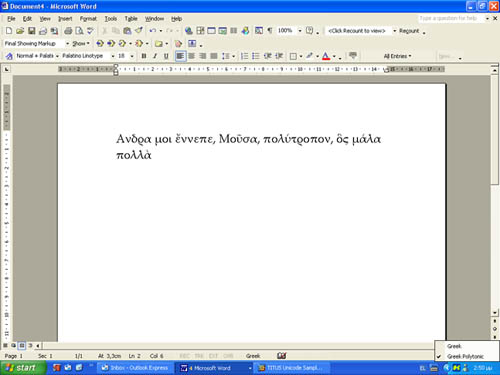Apply a numbered list
500x375 pixels.
[x=244, y=56]
